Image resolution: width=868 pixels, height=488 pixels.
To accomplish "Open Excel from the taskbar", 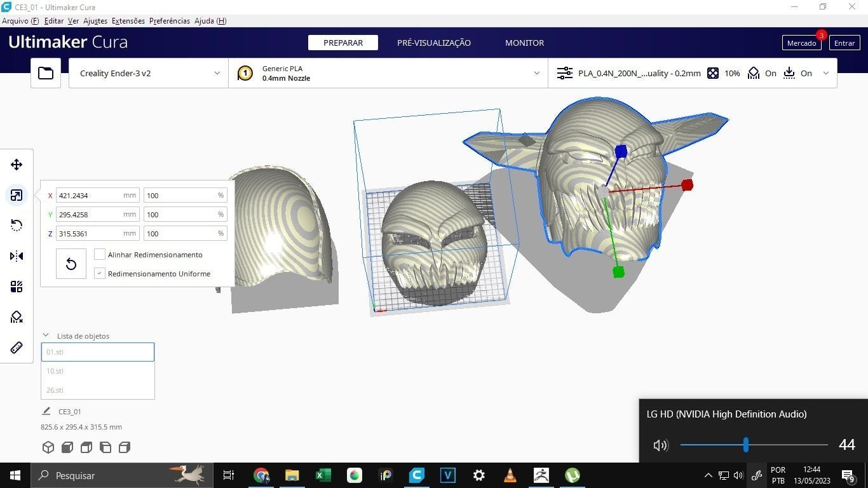I will point(323,475).
